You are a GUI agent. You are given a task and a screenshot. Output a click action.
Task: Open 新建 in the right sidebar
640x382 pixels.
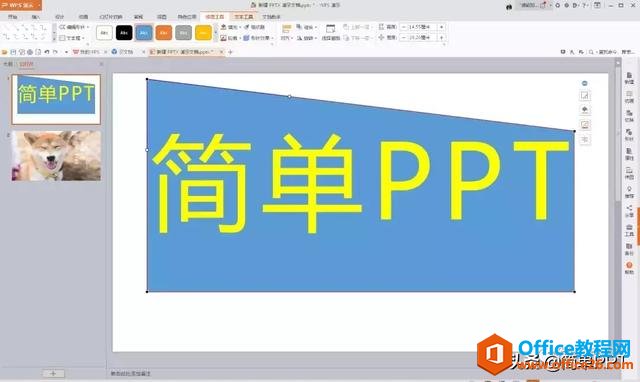[629, 78]
